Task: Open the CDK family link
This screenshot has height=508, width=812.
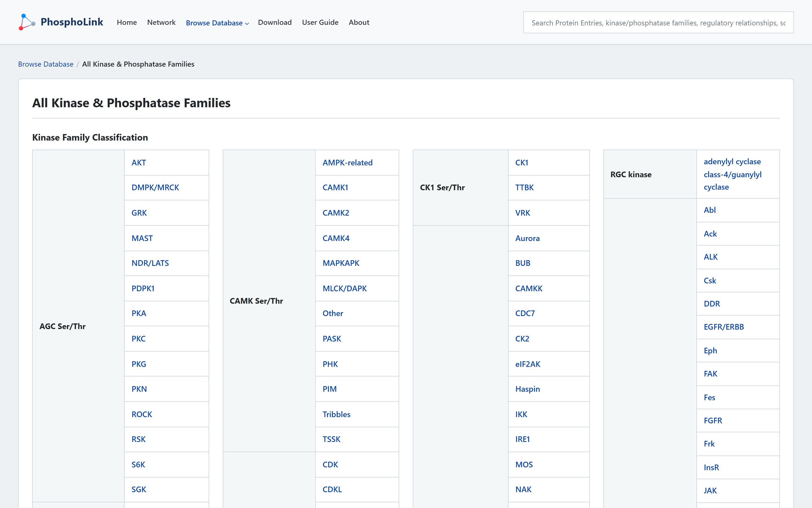Action: (330, 465)
